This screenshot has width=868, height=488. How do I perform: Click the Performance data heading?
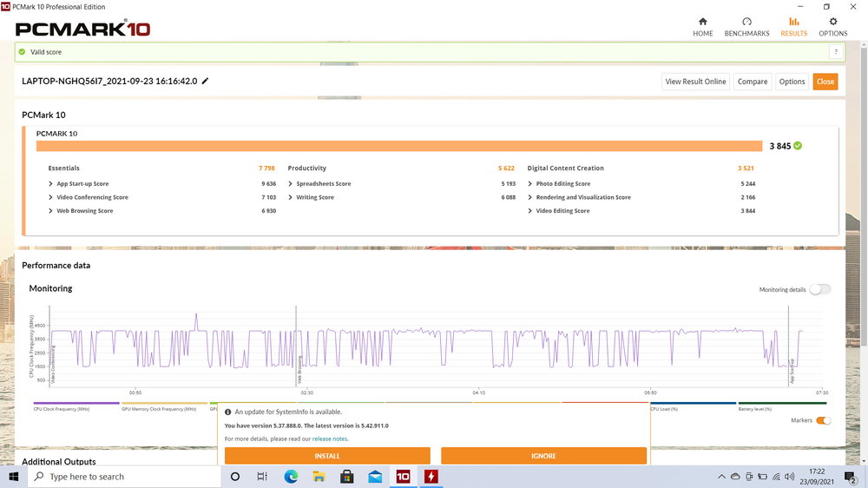[56, 266]
